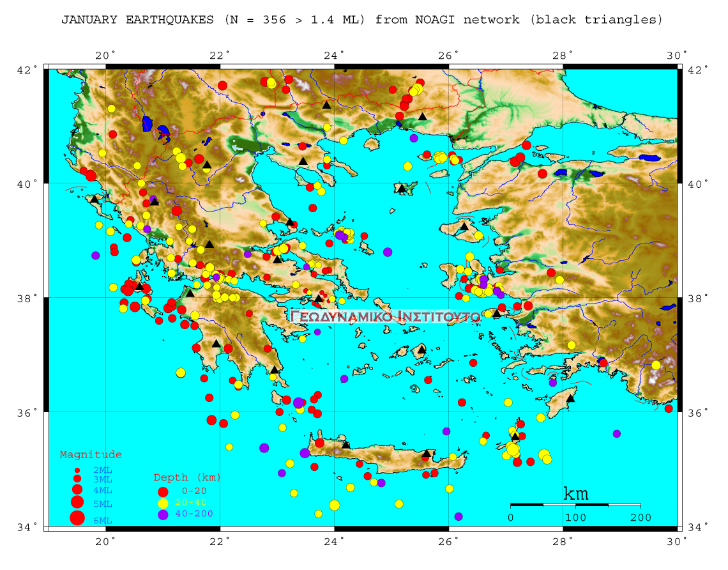The width and height of the screenshot is (728, 570).
Task: Click the purple quake dot east of Rhodes
Action: click(x=617, y=434)
